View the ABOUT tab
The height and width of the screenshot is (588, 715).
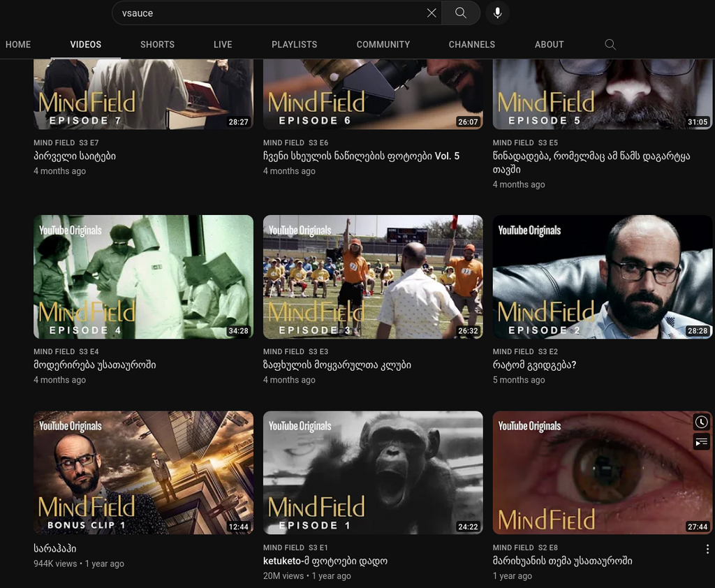pyautogui.click(x=549, y=44)
